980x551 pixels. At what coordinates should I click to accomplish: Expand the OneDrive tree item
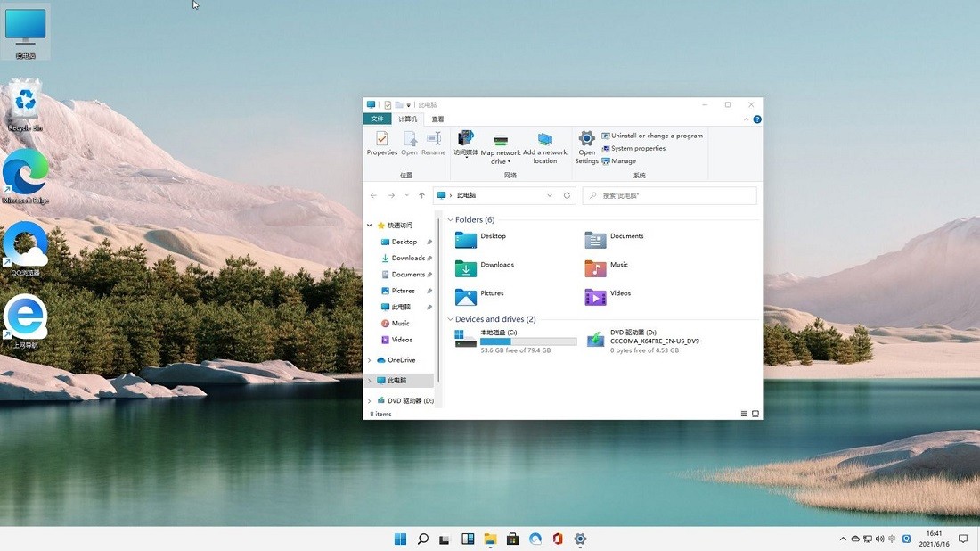(x=369, y=359)
